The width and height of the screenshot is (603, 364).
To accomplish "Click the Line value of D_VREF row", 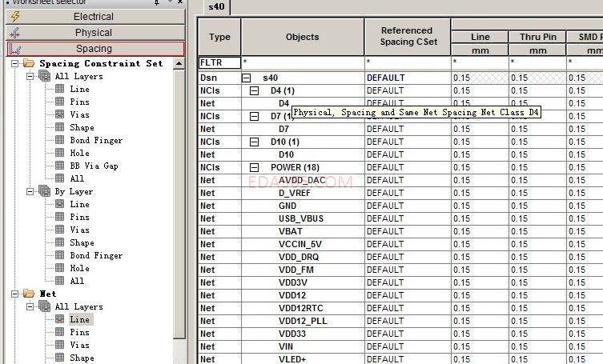I will pyautogui.click(x=480, y=193).
